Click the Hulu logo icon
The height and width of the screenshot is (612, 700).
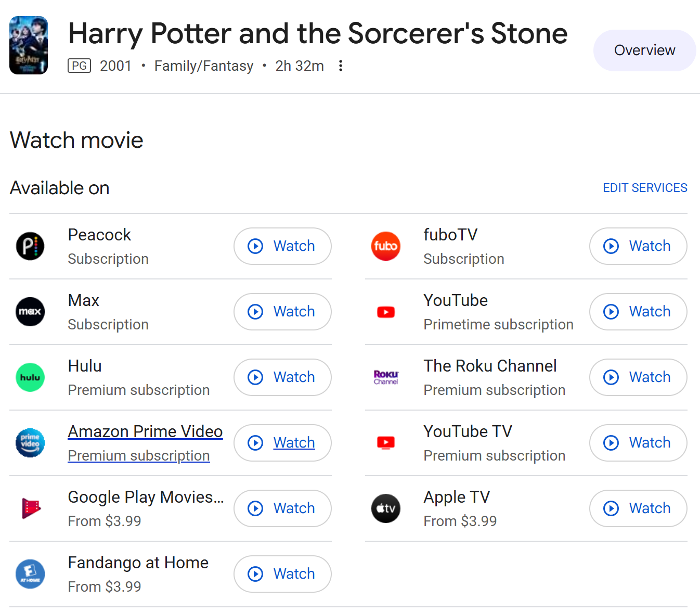pyautogui.click(x=30, y=377)
